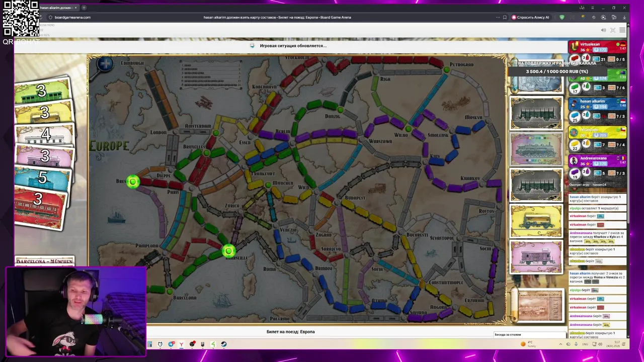Click the glowing Marseille city marker

pos(228,250)
